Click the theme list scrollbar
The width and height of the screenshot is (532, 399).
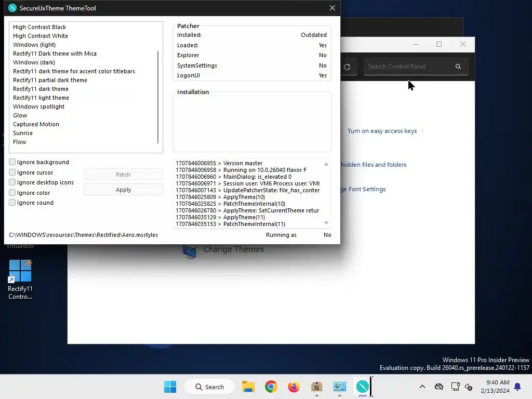(158, 97)
